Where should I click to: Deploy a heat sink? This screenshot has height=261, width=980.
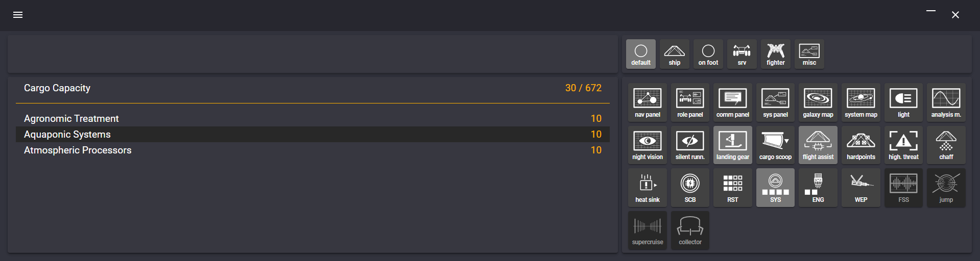click(647, 188)
